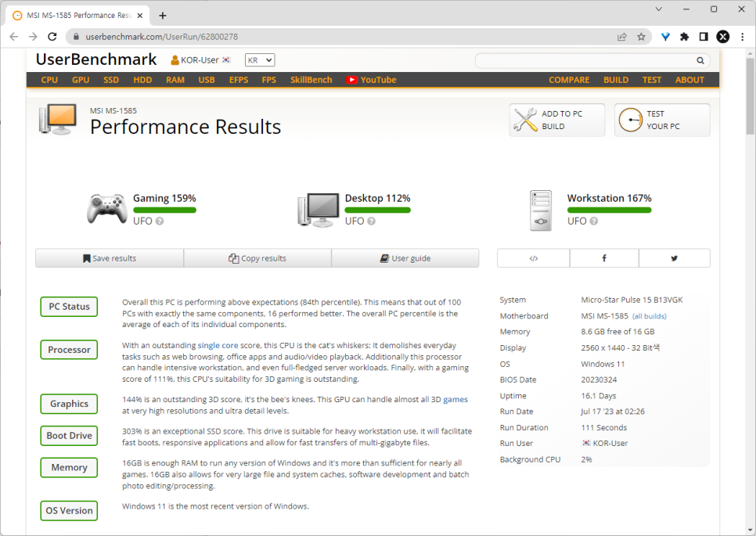
Task: Click the site search input field
Action: (586, 60)
